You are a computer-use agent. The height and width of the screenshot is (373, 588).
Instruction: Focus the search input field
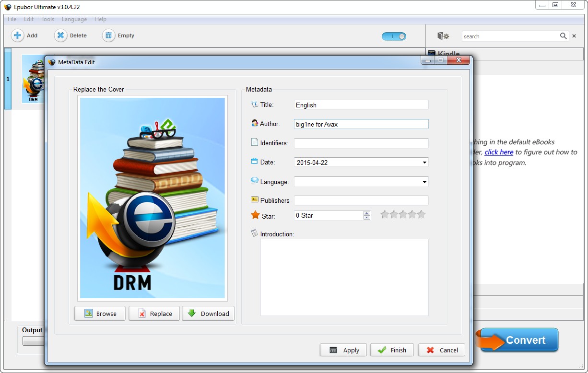tap(511, 36)
